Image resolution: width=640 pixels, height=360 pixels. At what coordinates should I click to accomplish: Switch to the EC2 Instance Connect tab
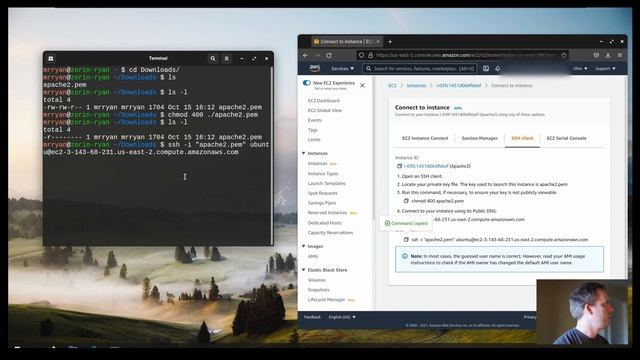click(x=425, y=138)
